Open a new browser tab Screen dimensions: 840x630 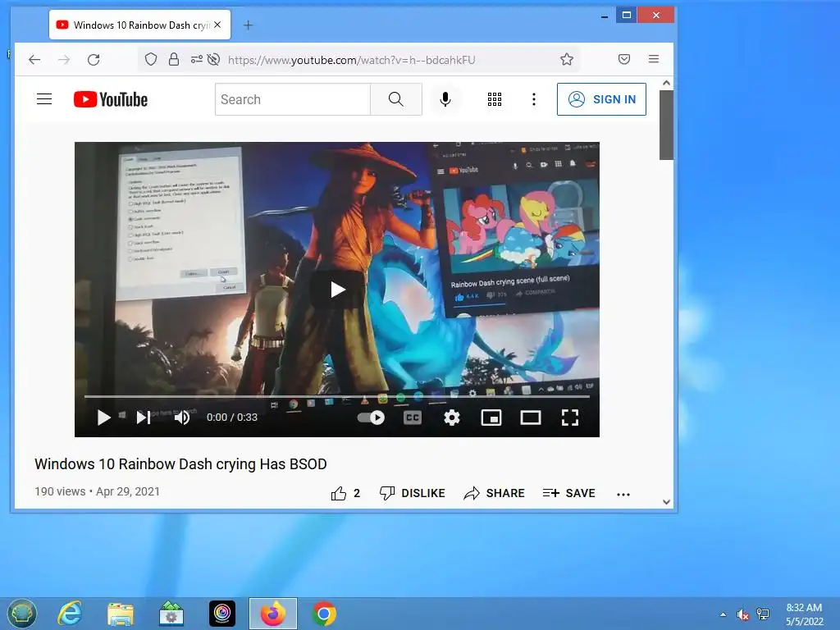[x=248, y=25]
